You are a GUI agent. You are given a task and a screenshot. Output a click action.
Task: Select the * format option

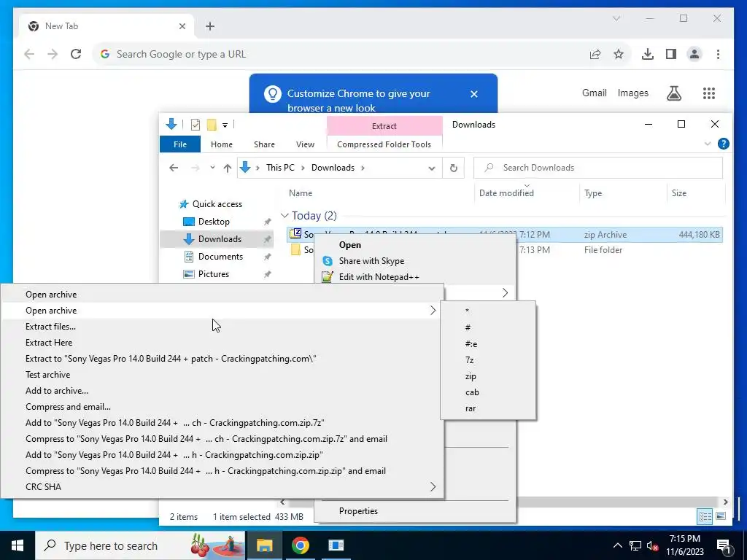pyautogui.click(x=488, y=311)
